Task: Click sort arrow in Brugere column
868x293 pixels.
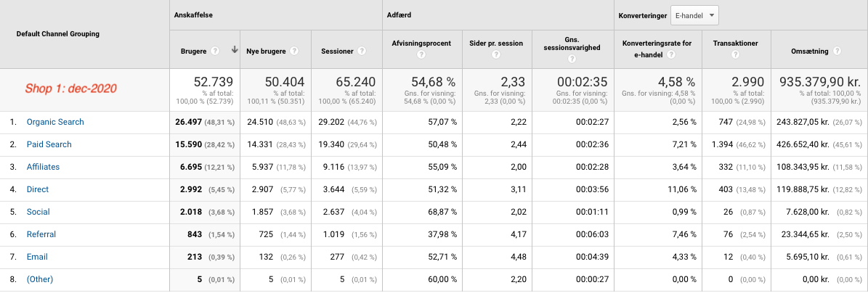Action: coord(234,51)
